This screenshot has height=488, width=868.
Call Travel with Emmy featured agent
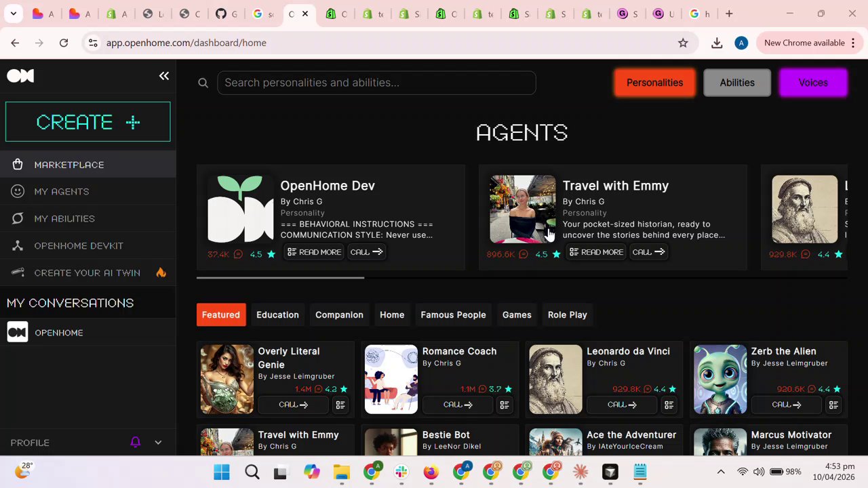[648, 252]
